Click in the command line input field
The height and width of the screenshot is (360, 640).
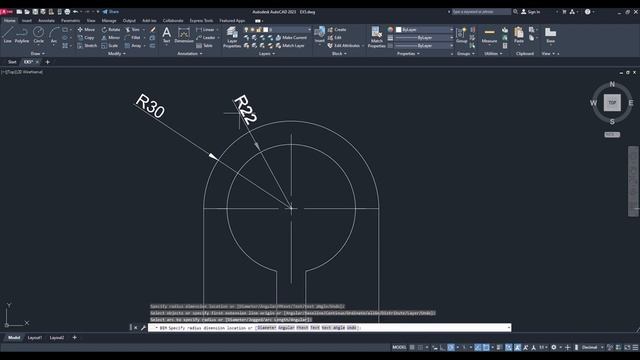tap(330, 327)
